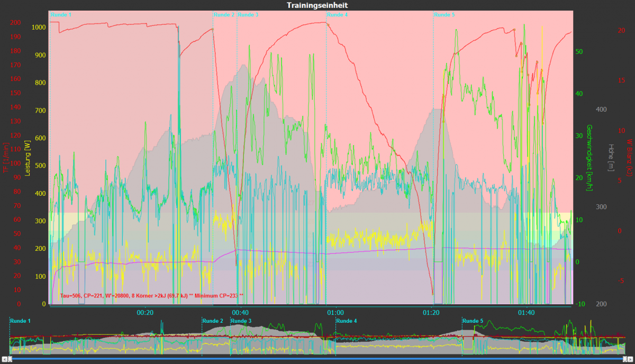The width and height of the screenshot is (635, 364).
Task: Click the Runde 5 lap label in main chart
Action: tap(444, 15)
